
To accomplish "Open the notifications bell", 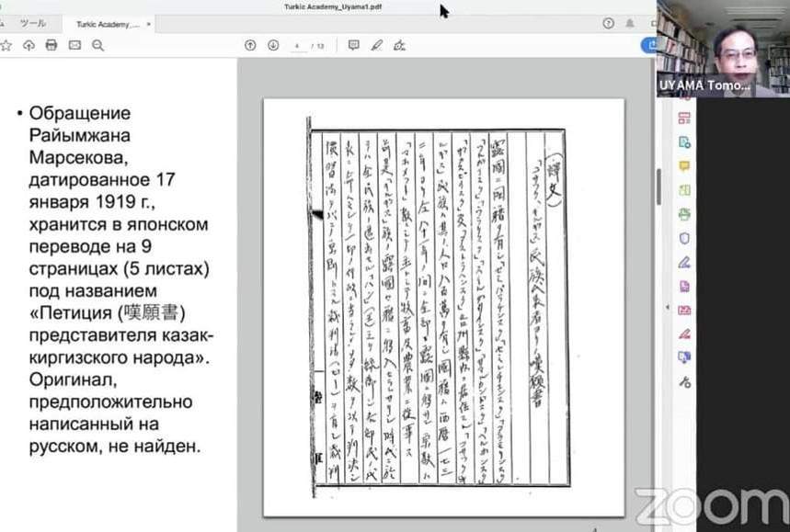I will [x=629, y=21].
